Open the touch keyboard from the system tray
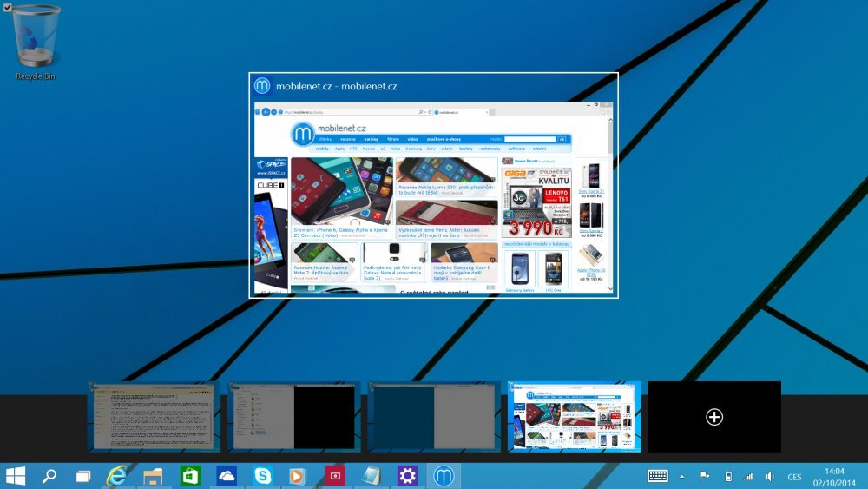Image resolution: width=868 pixels, height=489 pixels. coord(658,476)
